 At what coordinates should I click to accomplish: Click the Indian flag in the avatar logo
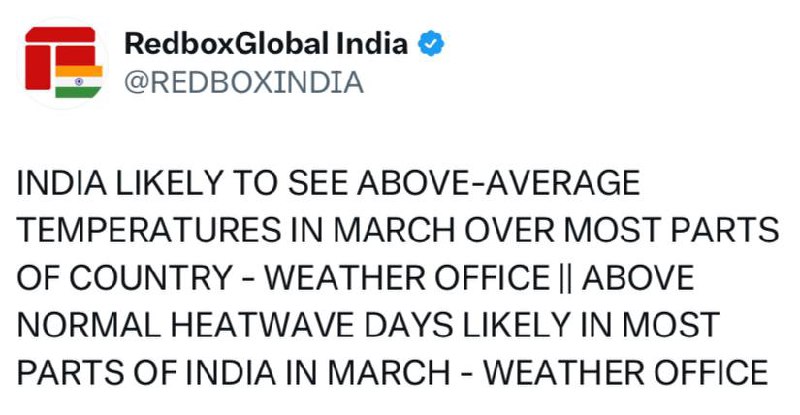click(79, 82)
